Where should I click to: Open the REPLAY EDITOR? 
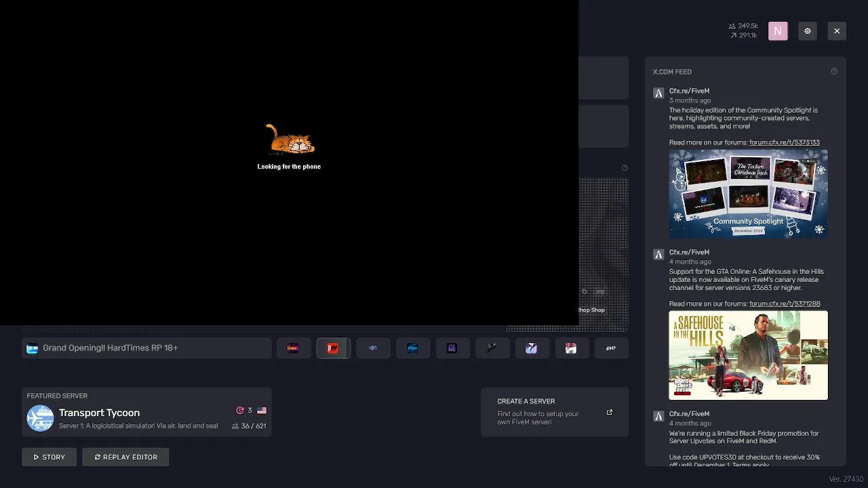pos(125,457)
